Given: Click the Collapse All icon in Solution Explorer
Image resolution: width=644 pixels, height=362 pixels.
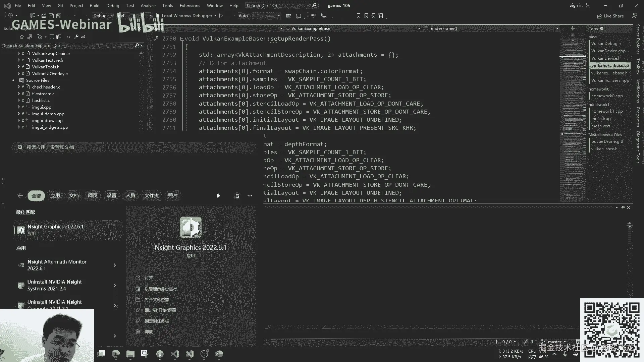Looking at the screenshot, I should pos(51,37).
